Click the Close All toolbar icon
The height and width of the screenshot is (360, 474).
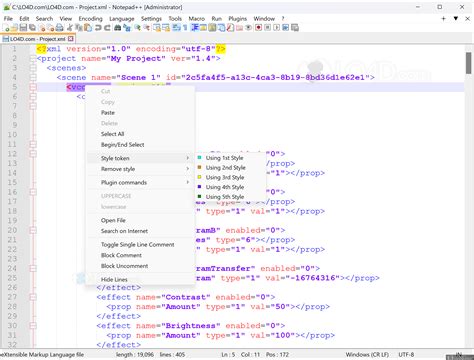tap(51, 28)
